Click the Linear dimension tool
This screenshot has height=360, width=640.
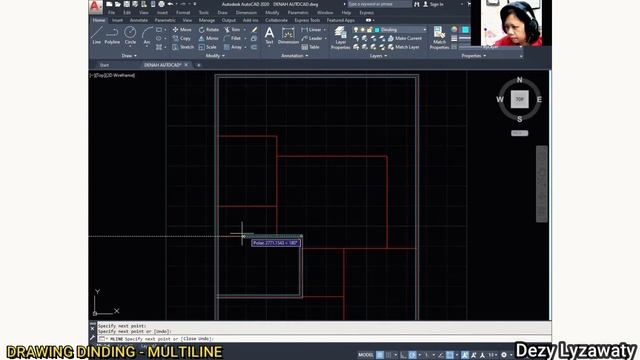click(x=312, y=30)
